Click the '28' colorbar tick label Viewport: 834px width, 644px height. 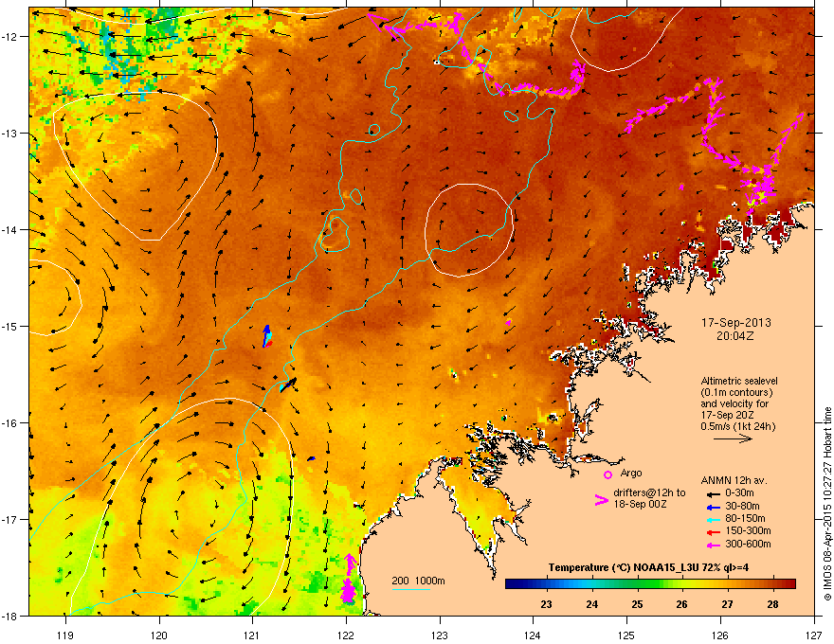click(772, 604)
